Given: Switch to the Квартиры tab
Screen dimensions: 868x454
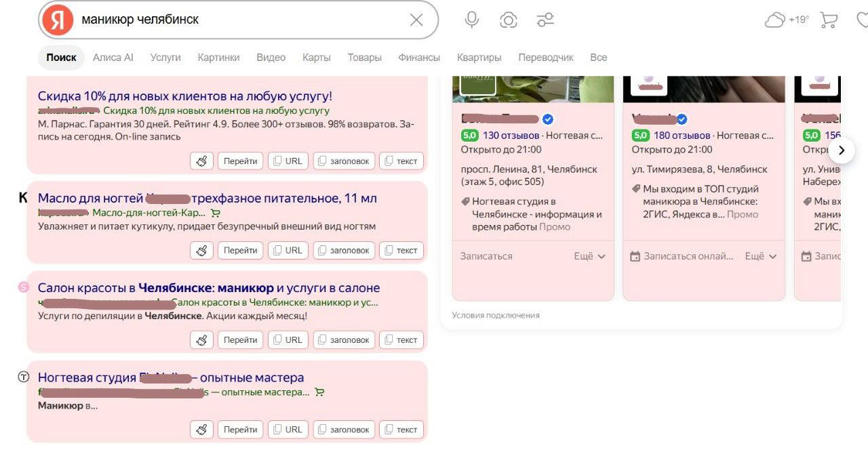Looking at the screenshot, I should pos(479,58).
